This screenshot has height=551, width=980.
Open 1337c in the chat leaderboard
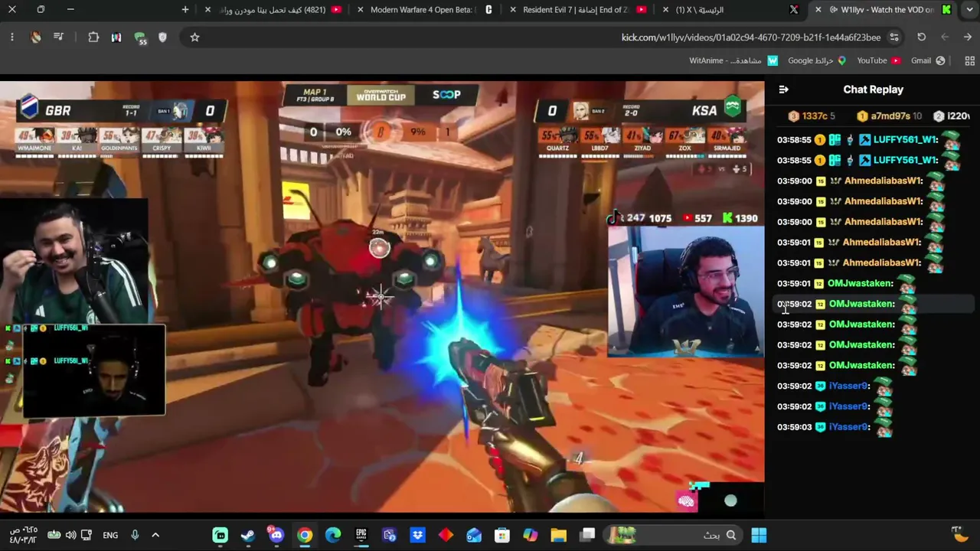coord(812,116)
